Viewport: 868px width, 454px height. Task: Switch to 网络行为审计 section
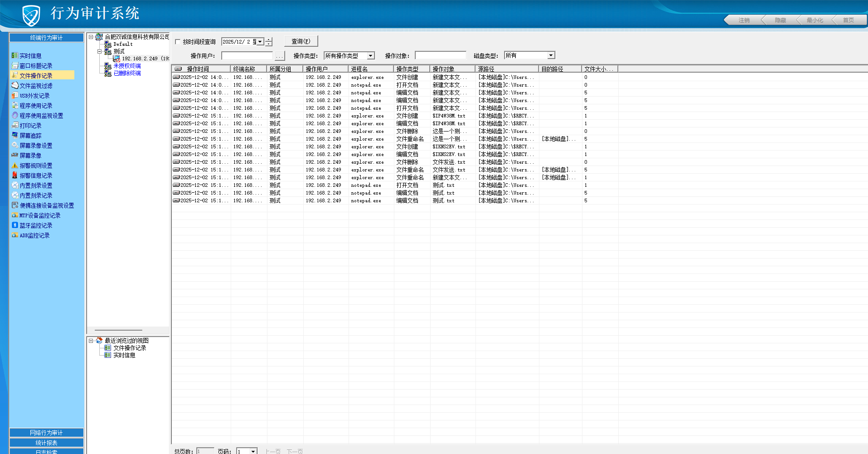46,433
